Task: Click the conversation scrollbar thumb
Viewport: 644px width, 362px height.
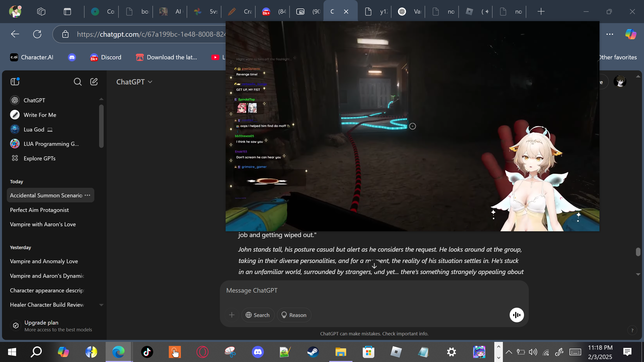Action: [x=638, y=252]
